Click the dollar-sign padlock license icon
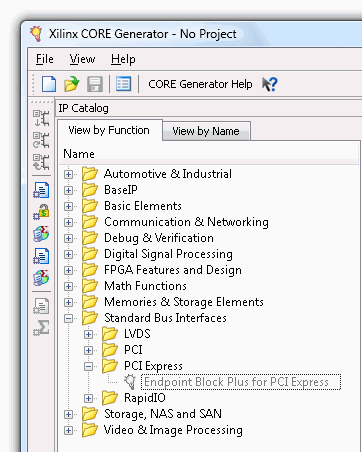The image size is (362, 452). [x=41, y=212]
